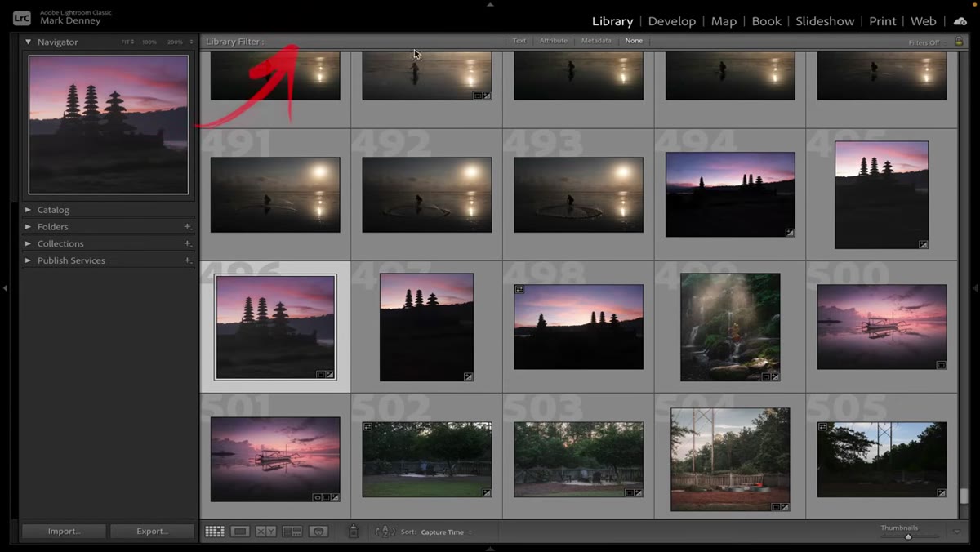Click the Navigator preview image

click(x=109, y=125)
